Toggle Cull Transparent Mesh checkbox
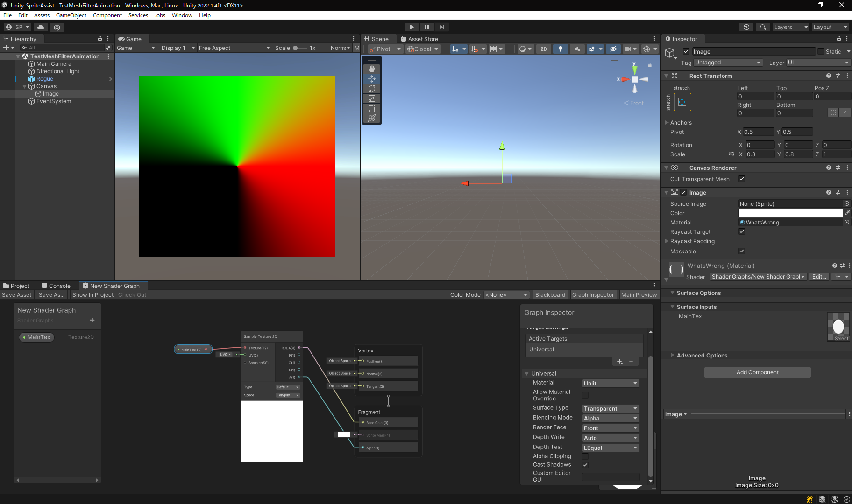This screenshot has height=504, width=852. pos(741,179)
